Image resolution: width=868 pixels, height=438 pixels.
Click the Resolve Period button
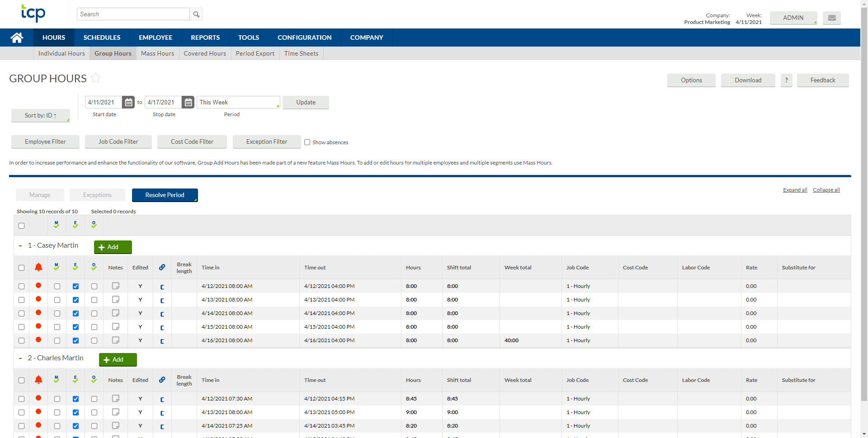[165, 195]
